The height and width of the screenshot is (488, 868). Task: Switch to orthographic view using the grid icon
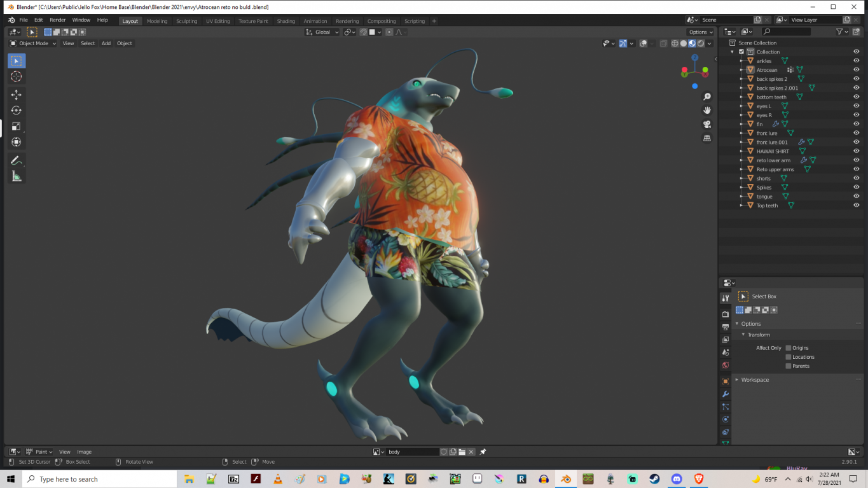click(x=707, y=138)
